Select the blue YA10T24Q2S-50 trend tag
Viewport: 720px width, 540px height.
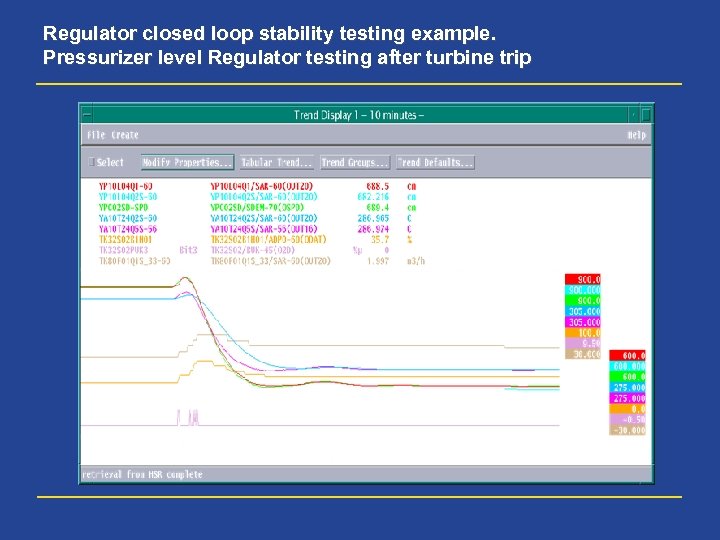(x=128, y=218)
